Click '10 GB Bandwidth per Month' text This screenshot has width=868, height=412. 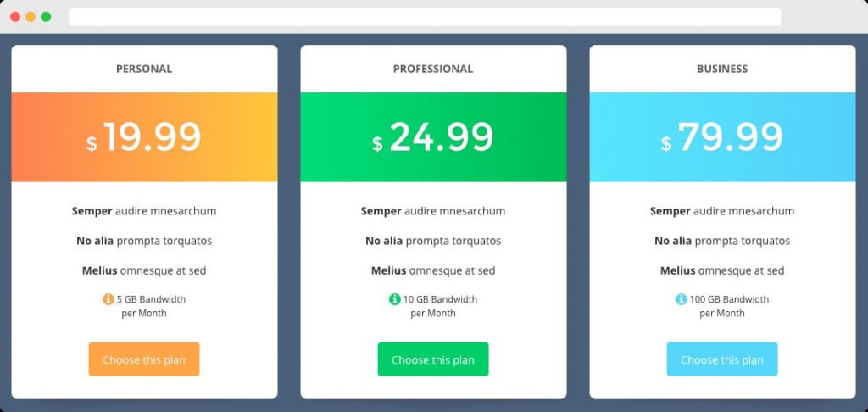[440, 306]
